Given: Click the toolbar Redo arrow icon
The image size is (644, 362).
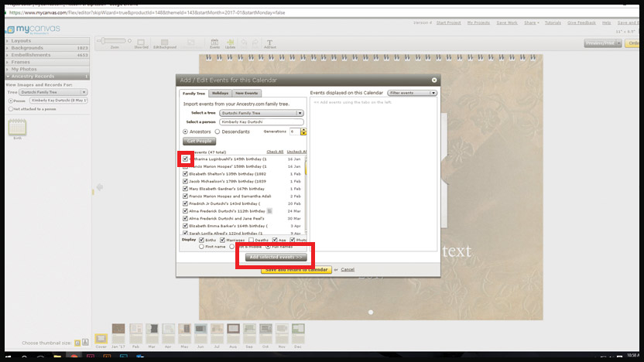Looking at the screenshot, I should click(255, 43).
